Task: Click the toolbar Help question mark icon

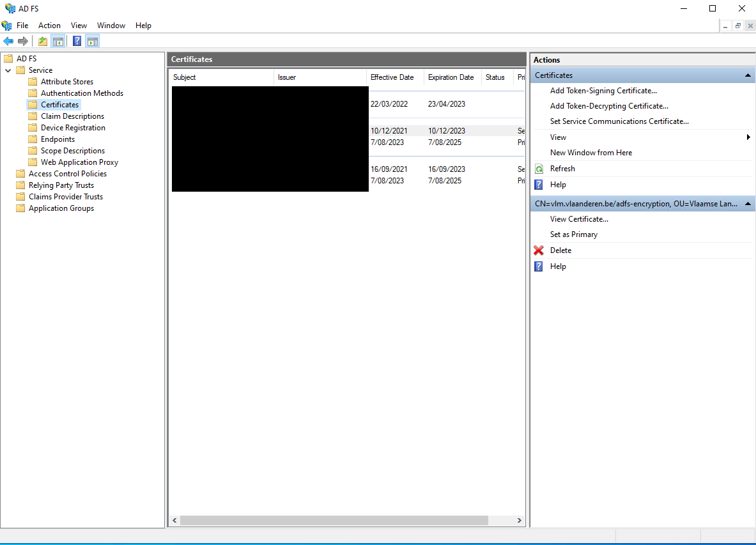Action: click(x=77, y=42)
